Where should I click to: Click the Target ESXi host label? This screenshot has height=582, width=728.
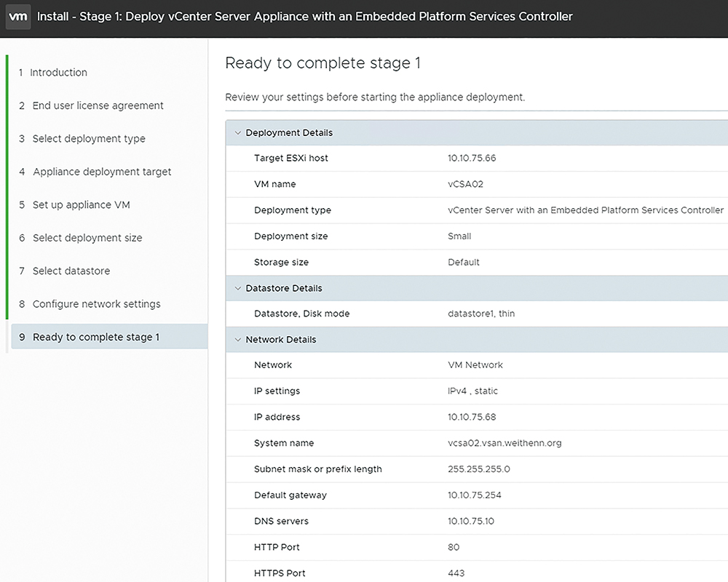pyautogui.click(x=291, y=159)
